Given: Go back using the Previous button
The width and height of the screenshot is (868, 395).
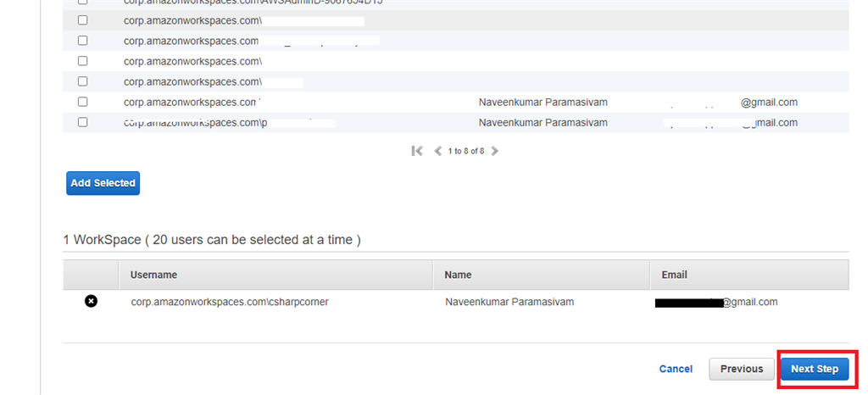Looking at the screenshot, I should coord(741,369).
